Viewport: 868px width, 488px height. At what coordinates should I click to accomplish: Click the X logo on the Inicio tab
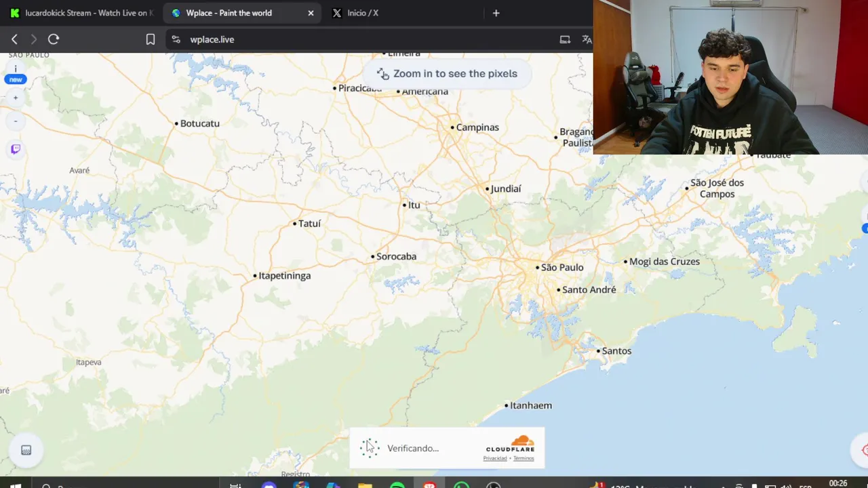click(337, 13)
